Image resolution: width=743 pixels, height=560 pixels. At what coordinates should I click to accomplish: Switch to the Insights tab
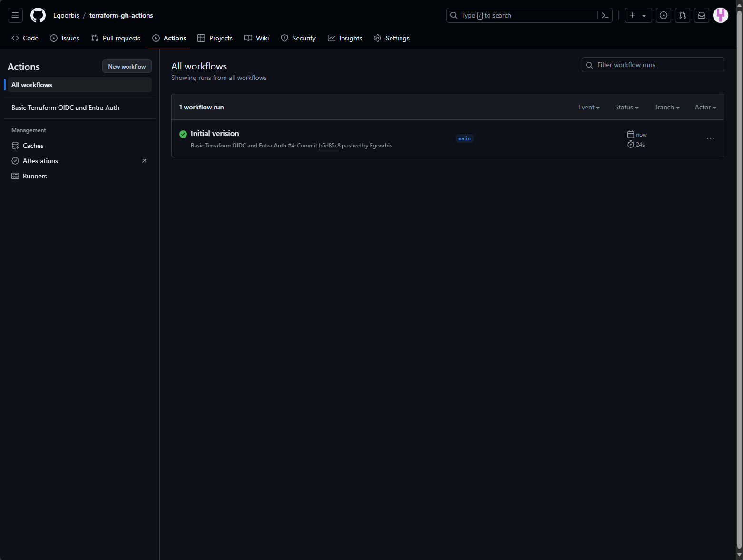click(345, 38)
